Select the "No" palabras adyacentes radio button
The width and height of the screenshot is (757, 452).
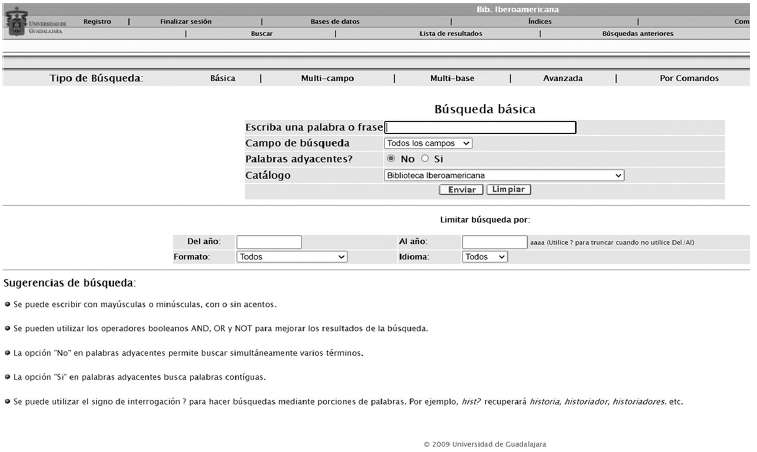391,159
